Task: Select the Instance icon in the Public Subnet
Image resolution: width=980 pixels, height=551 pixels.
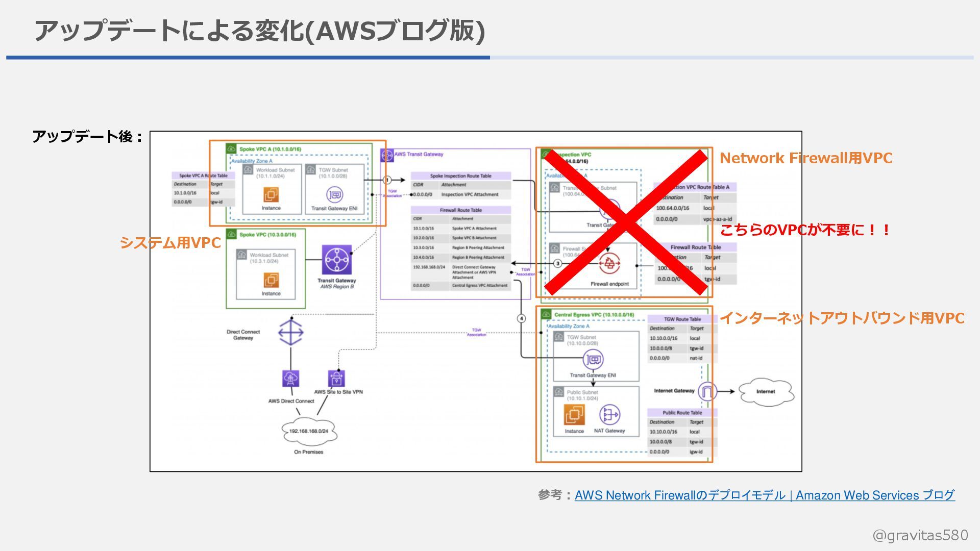Action: 574,415
